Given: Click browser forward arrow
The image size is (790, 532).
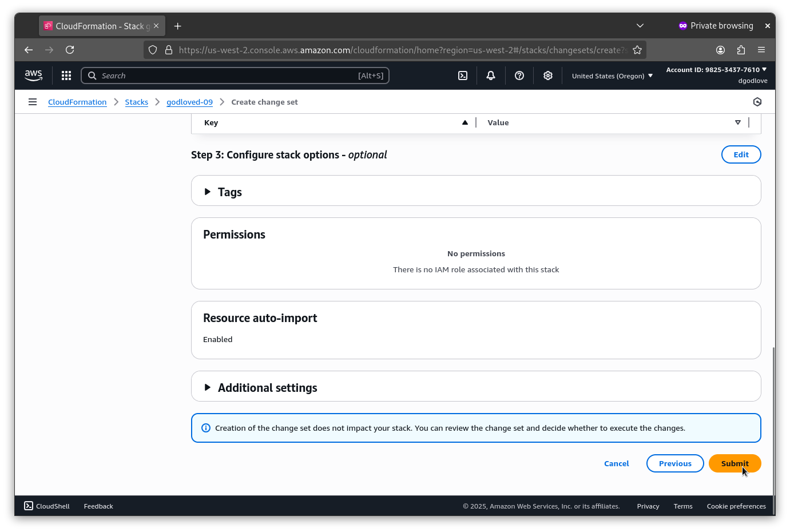Looking at the screenshot, I should [49, 50].
